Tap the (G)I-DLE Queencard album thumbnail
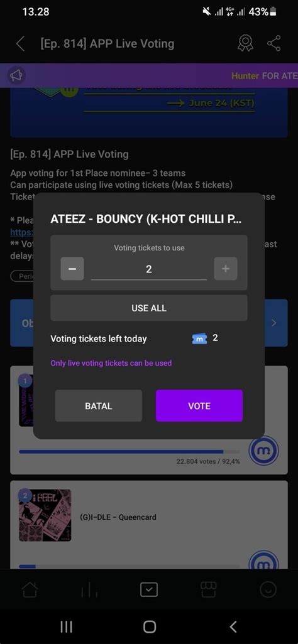 pos(45,515)
